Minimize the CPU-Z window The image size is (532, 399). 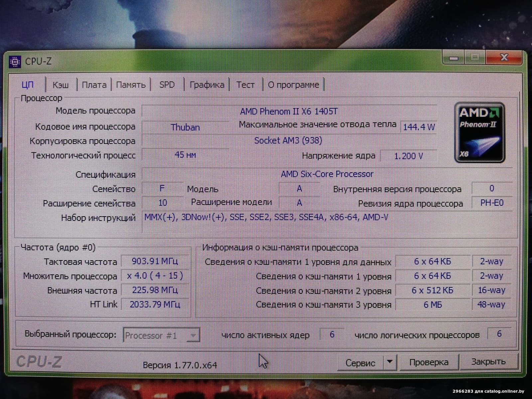pos(454,58)
